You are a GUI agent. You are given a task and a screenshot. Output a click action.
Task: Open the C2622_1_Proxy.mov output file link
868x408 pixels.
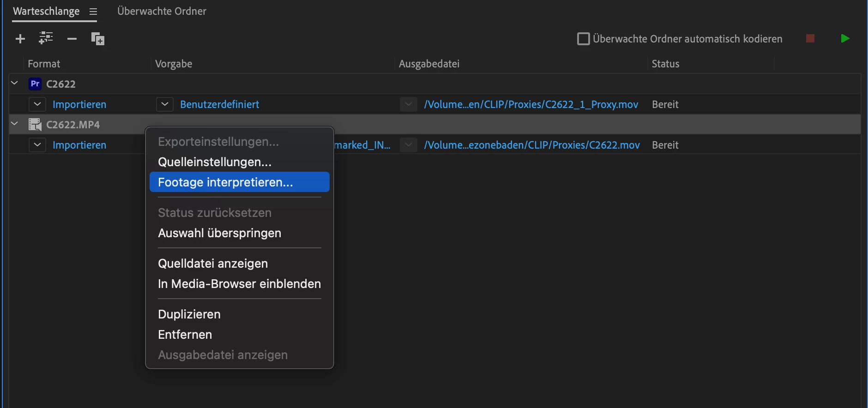531,104
